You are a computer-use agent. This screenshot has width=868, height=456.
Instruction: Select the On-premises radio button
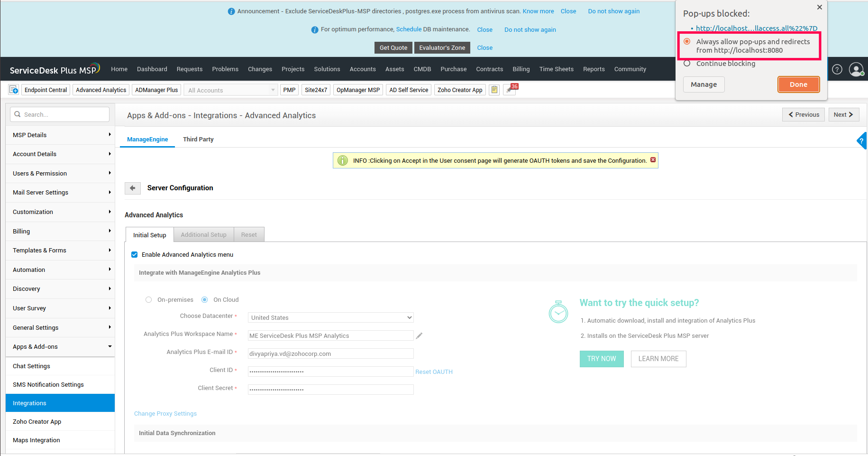[x=149, y=300]
